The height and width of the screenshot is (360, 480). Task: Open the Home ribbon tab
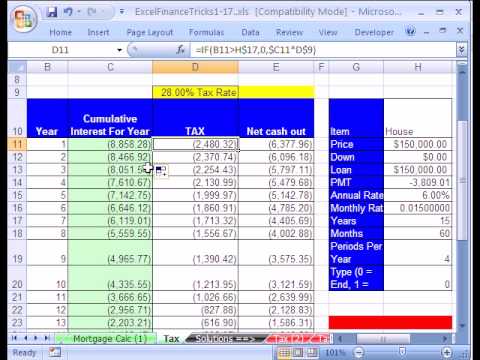[60, 32]
